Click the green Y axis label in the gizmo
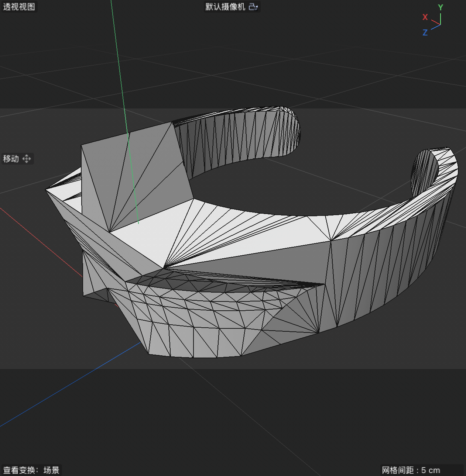The height and width of the screenshot is (476, 466). (x=441, y=7)
